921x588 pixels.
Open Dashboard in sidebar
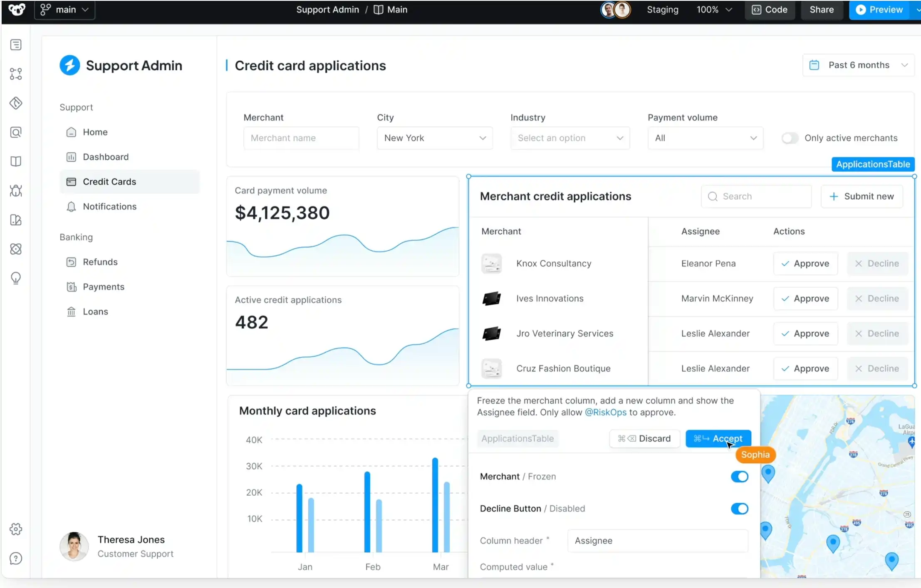point(129,157)
